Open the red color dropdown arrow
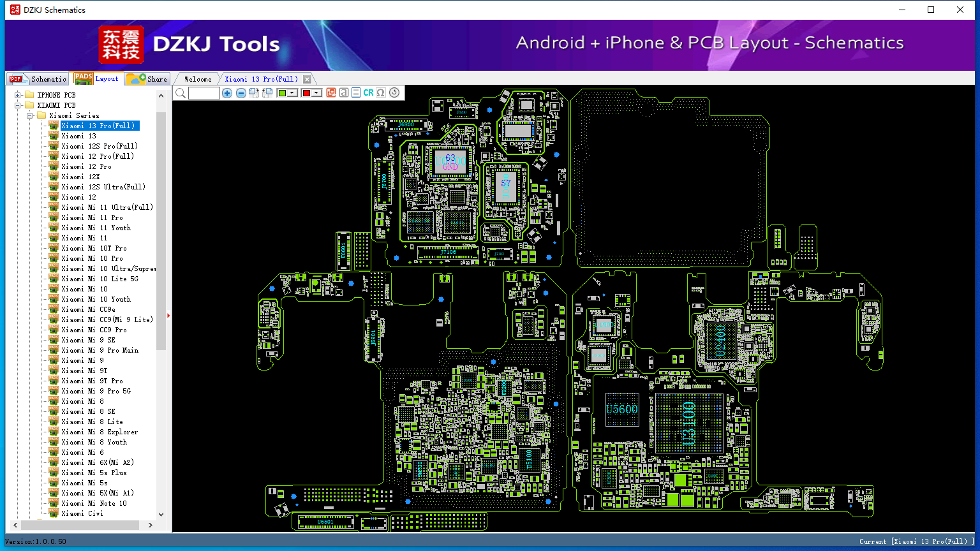 (x=317, y=93)
